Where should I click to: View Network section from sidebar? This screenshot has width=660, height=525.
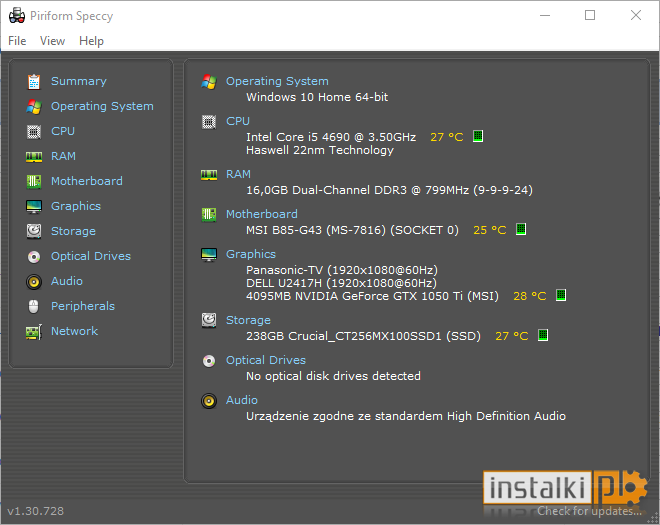tap(75, 331)
